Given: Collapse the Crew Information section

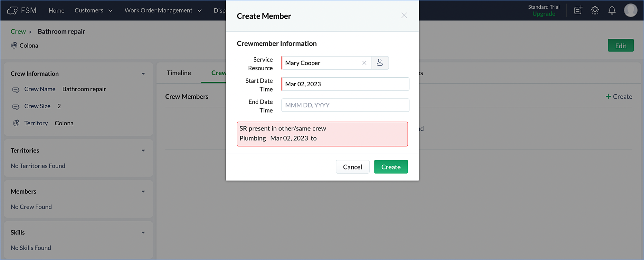Looking at the screenshot, I should (x=143, y=74).
